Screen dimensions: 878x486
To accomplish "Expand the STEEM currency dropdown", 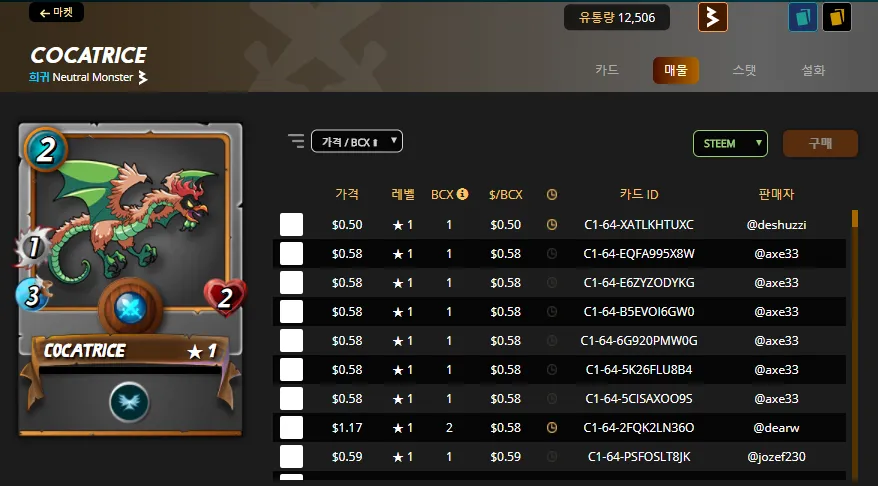I will click(x=730, y=143).
